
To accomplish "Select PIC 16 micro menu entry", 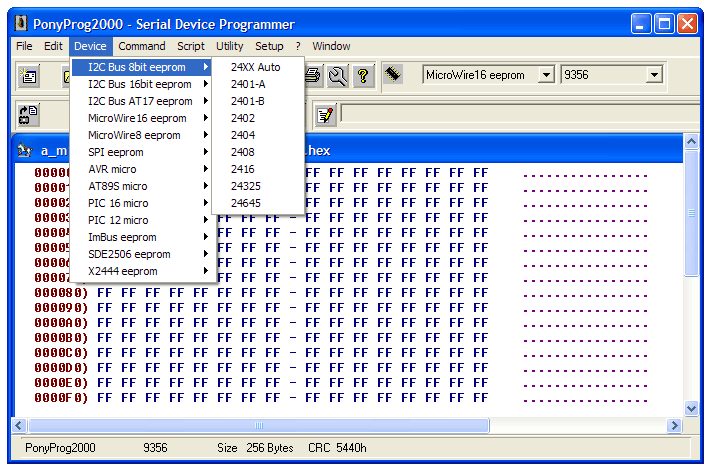I will (x=143, y=203).
